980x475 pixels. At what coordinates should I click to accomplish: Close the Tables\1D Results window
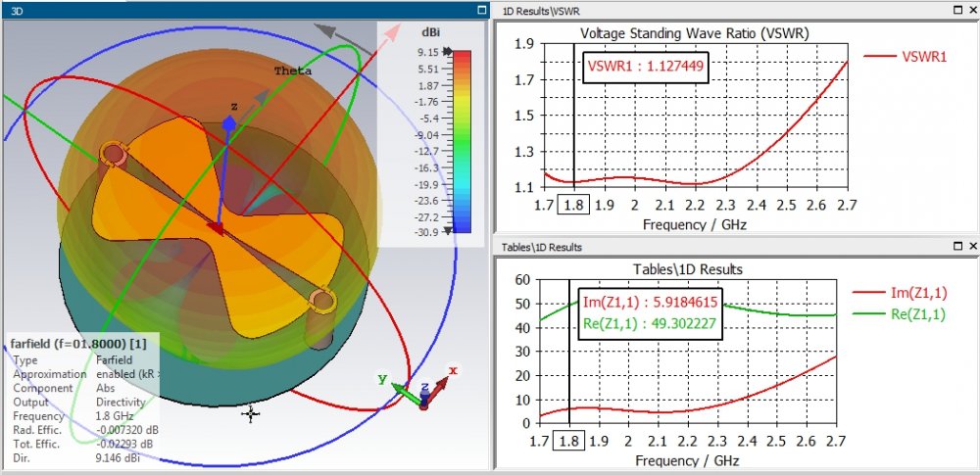[x=971, y=246]
